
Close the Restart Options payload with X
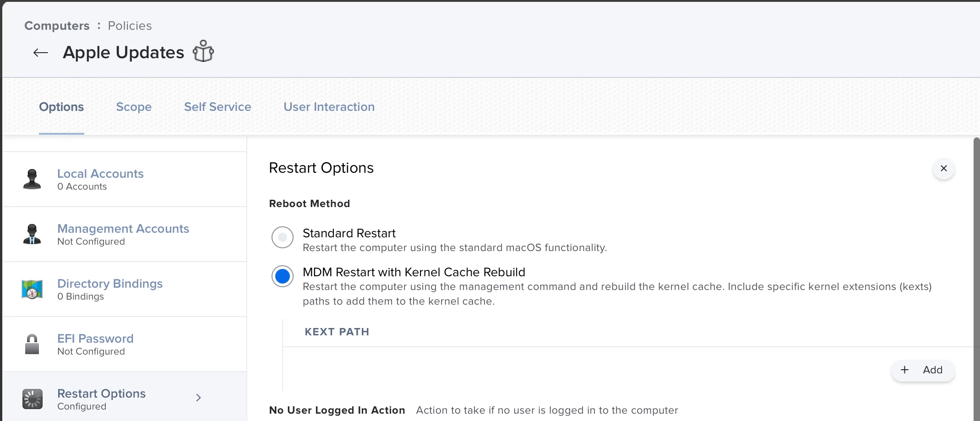point(943,169)
